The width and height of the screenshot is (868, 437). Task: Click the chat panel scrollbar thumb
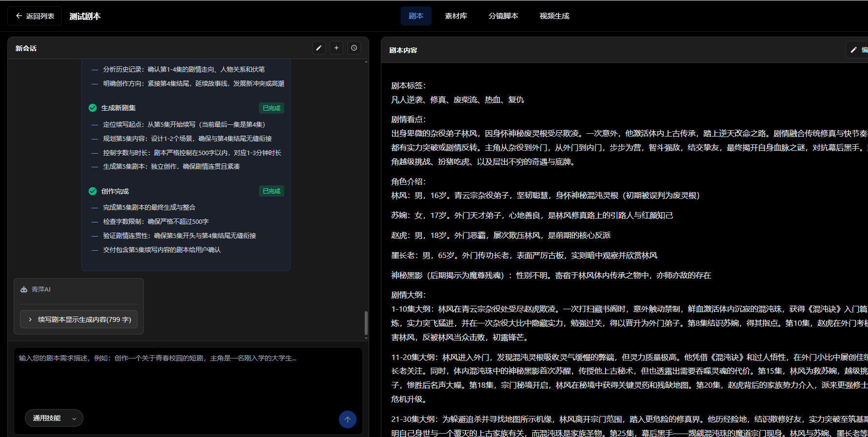366,322
